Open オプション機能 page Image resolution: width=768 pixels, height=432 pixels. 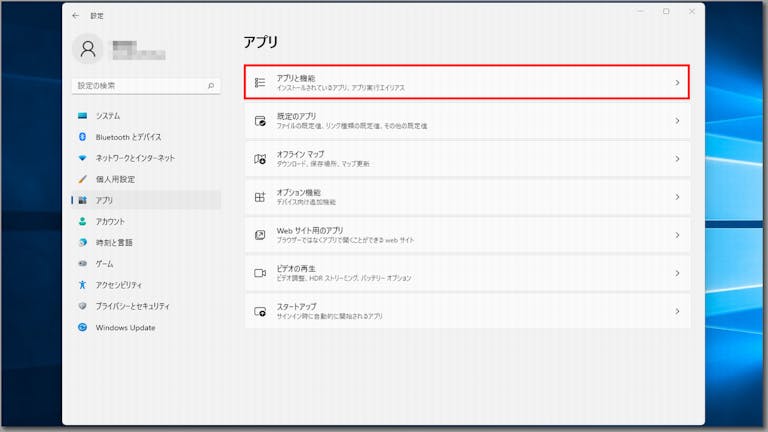(x=467, y=197)
